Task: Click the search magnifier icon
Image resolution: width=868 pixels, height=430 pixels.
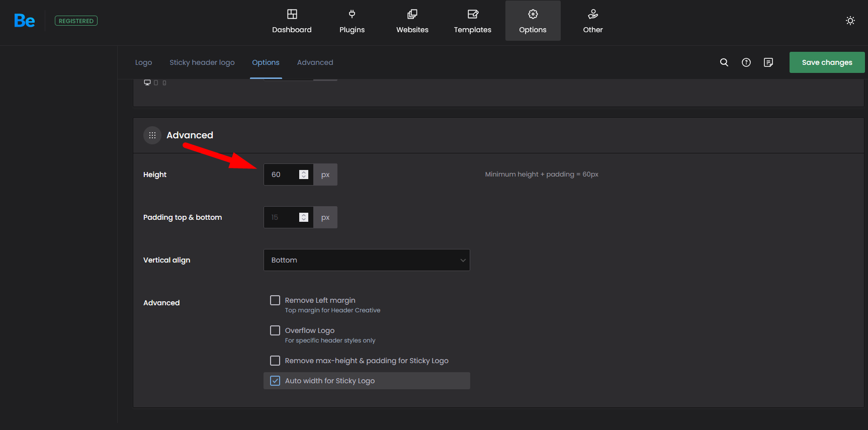Action: (724, 62)
